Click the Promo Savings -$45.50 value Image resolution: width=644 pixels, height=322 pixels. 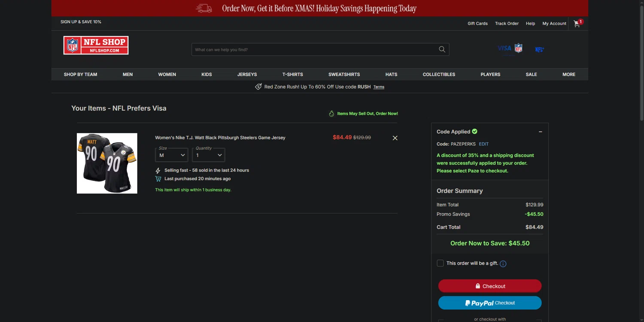(534, 214)
